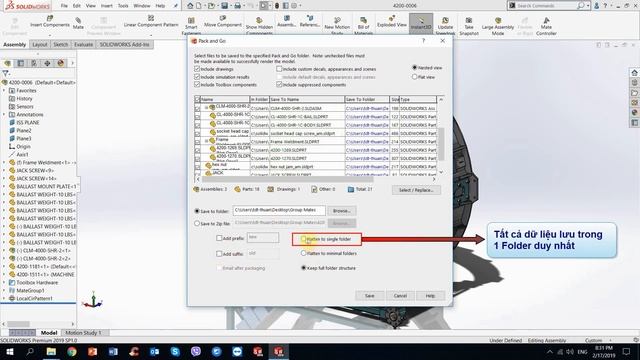Enable Large Assembly Mode icon
This screenshot has height=360, width=640.
tap(498, 20)
